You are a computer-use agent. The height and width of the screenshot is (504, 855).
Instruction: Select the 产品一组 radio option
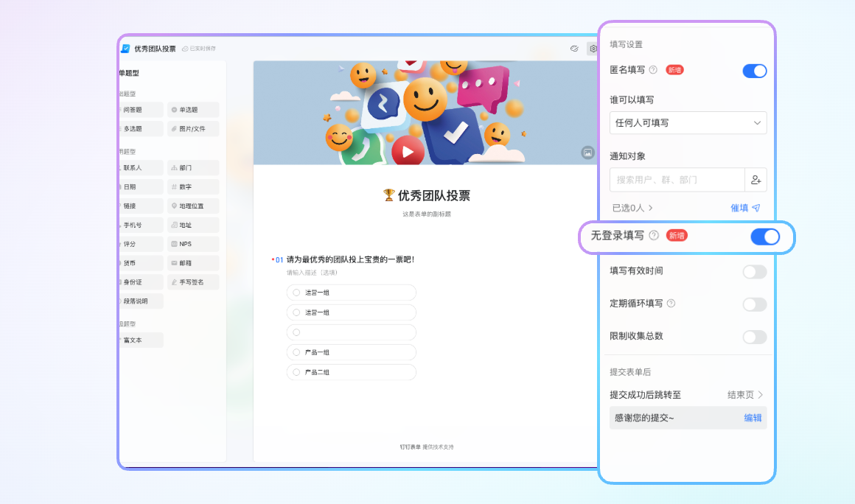tap(296, 352)
